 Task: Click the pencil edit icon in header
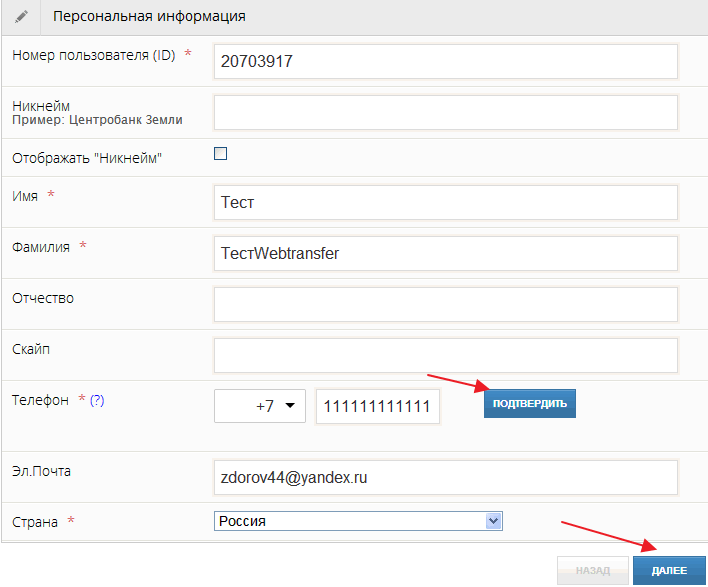(x=21, y=17)
